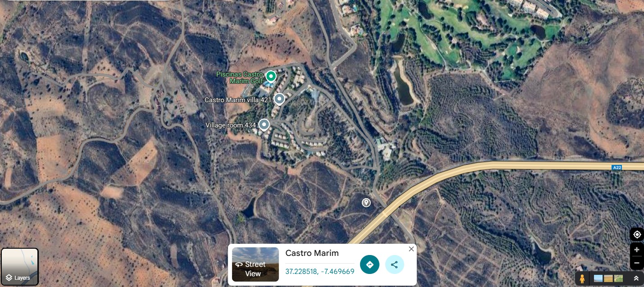Zoom out with the minus button
This screenshot has height=287, width=644.
(637, 263)
